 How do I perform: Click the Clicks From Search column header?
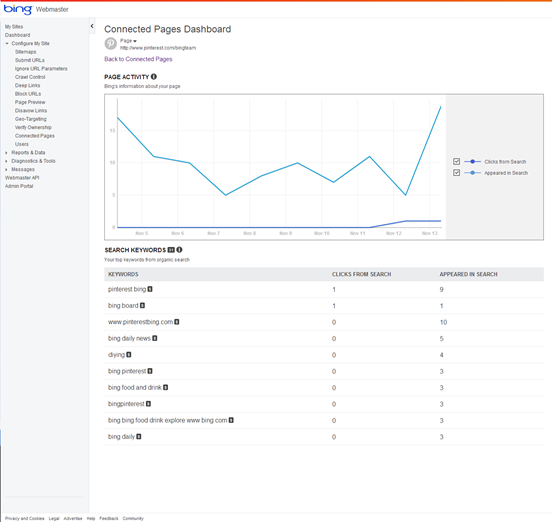[x=362, y=274]
